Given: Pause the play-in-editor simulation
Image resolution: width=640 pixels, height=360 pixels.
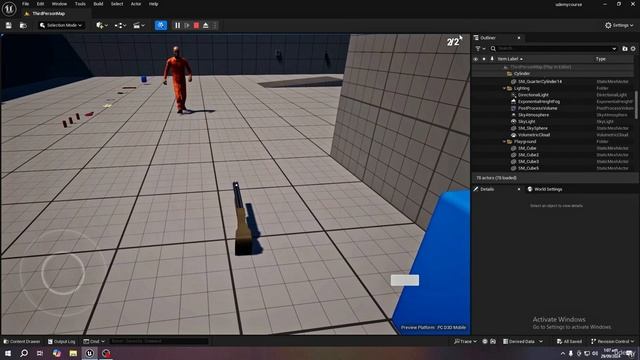Looking at the screenshot, I should coord(178,25).
